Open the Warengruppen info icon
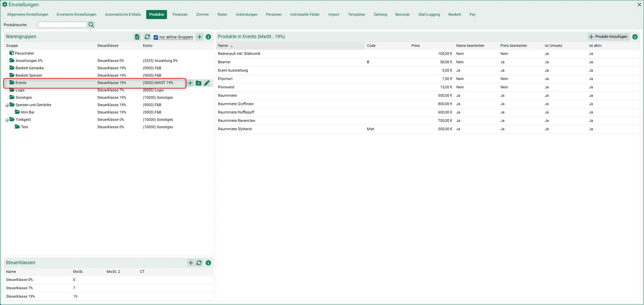 (x=208, y=37)
